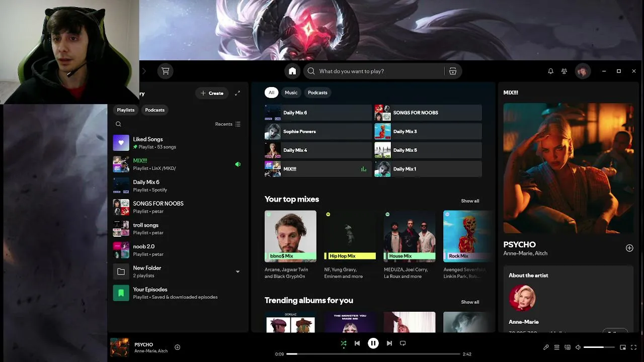Image resolution: width=644 pixels, height=362 pixels.
Task: Enter full screen mode
Action: pos(633,347)
